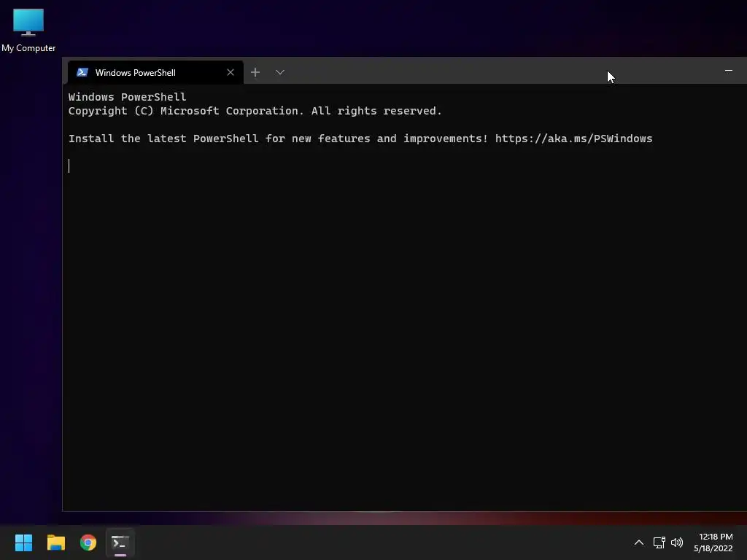
Task: Show hidden system tray icons
Action: (639, 542)
